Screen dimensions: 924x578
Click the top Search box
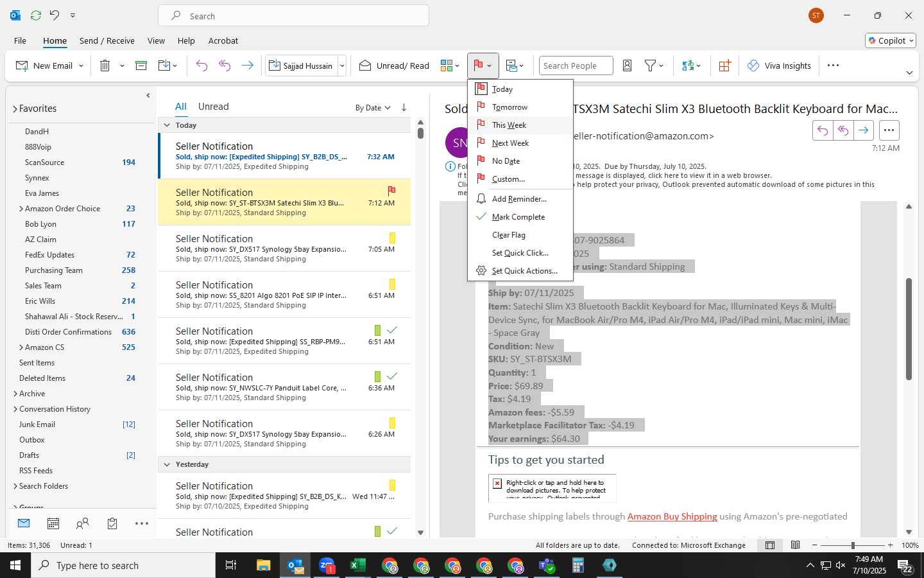pyautogui.click(x=293, y=15)
